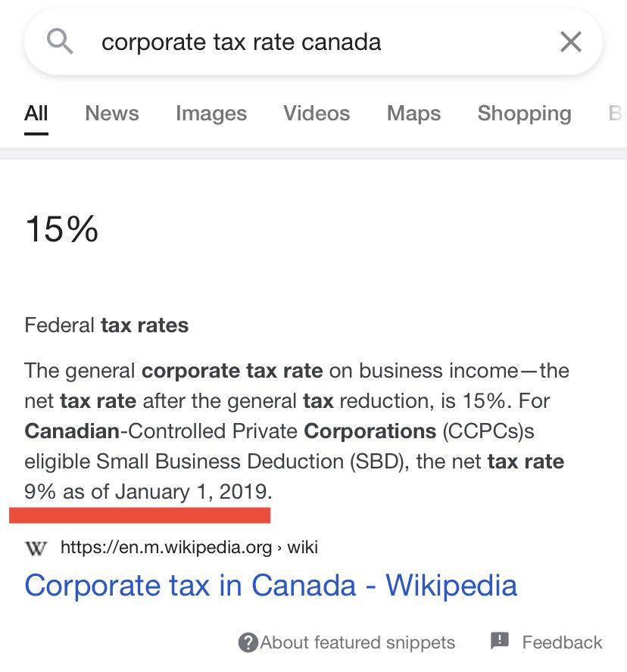Click the en.m.wikipedia.org URL breadcrumb
Image resolution: width=627 pixels, height=672 pixels.
189,547
